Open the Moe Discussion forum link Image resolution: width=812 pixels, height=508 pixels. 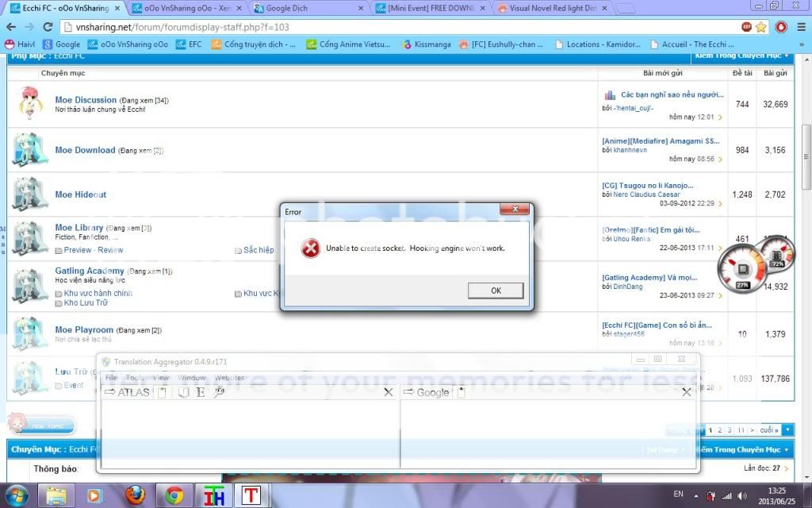[86, 100]
